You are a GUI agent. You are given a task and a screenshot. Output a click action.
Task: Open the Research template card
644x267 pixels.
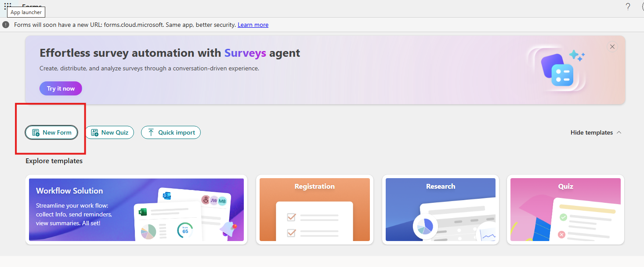tap(441, 209)
